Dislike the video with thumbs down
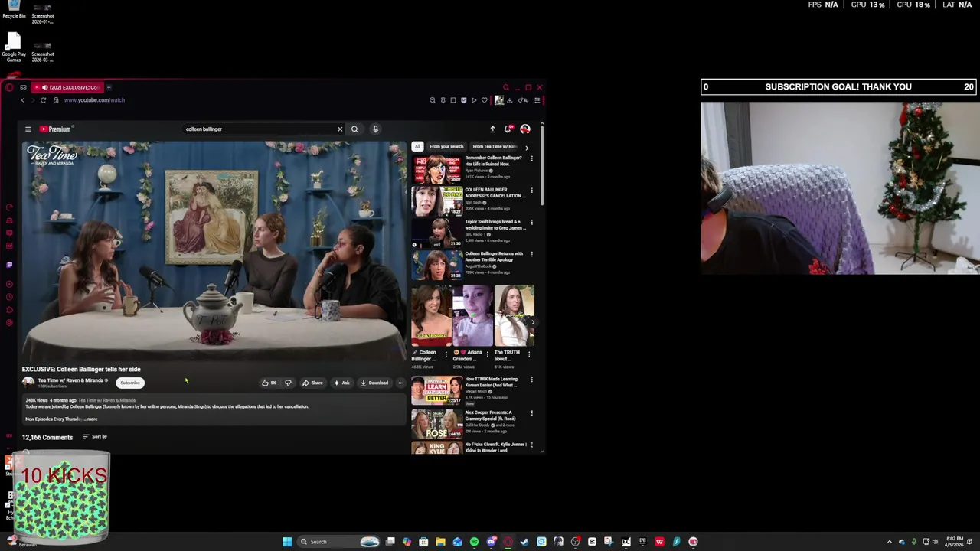Viewport: 980px width, 551px height. (x=288, y=383)
